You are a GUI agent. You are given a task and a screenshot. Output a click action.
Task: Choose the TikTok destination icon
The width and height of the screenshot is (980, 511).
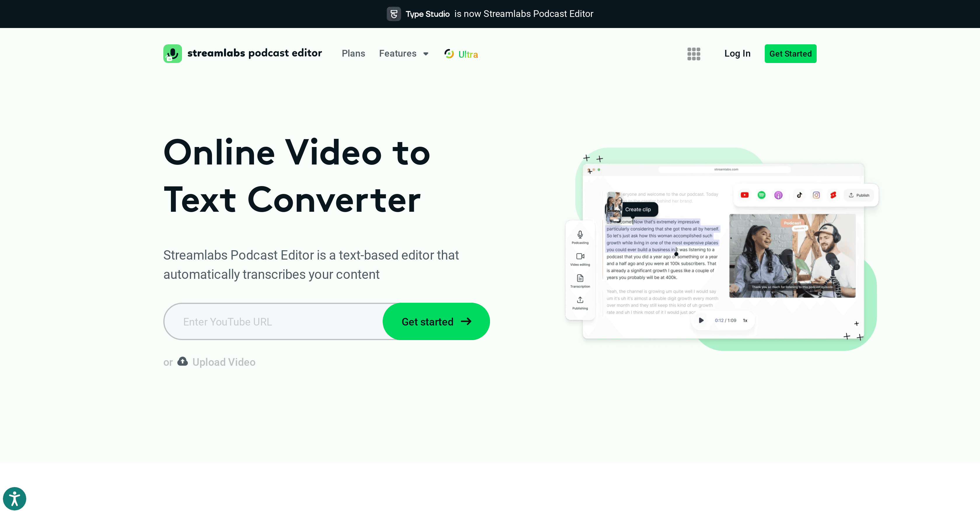point(799,195)
